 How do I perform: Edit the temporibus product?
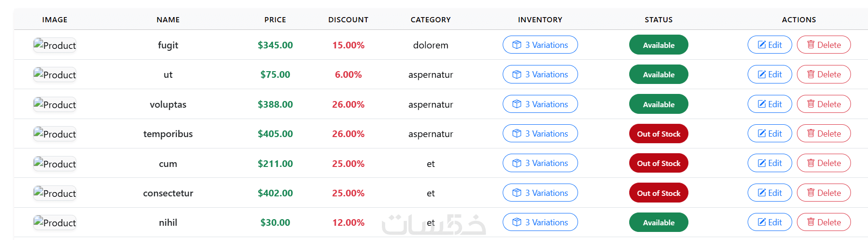pos(769,134)
